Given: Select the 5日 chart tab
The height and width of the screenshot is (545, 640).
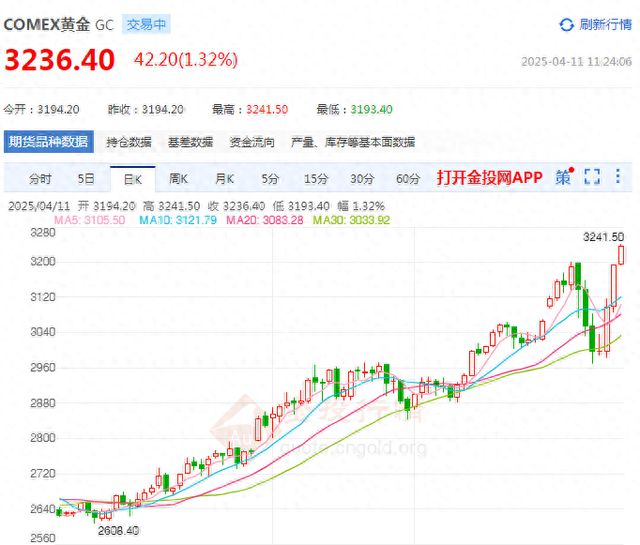Looking at the screenshot, I should [x=86, y=179].
